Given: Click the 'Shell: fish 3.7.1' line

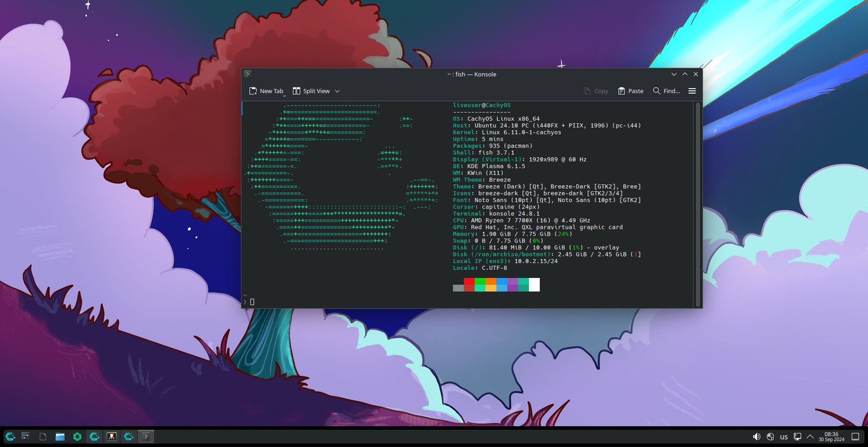Looking at the screenshot, I should (484, 153).
